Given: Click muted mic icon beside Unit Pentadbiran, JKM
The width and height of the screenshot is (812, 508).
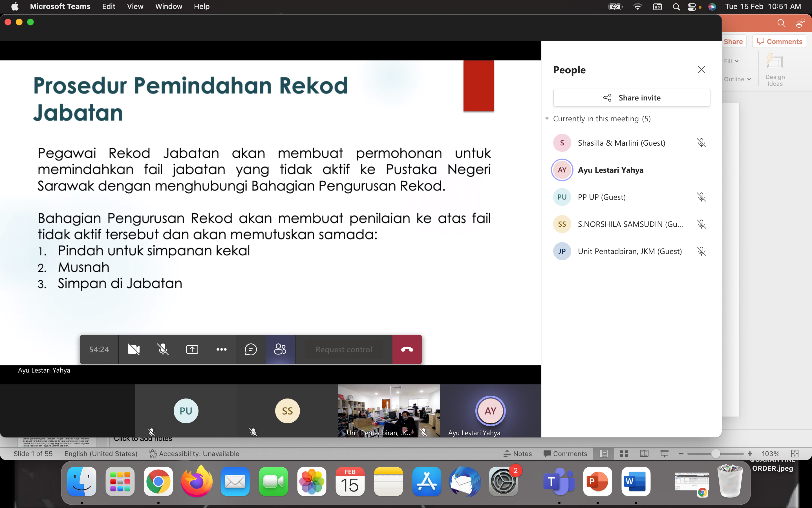Looking at the screenshot, I should coord(701,251).
